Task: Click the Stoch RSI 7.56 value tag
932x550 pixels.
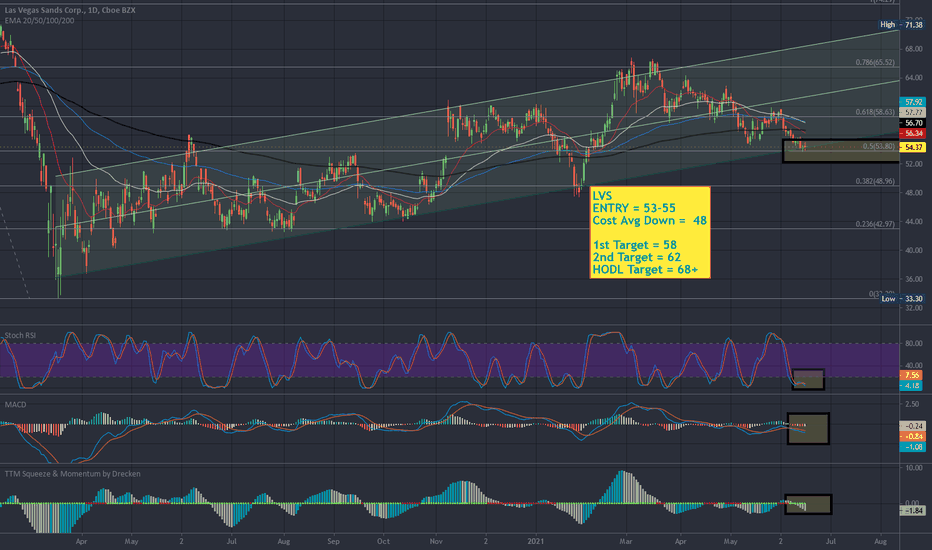Action: click(912, 375)
